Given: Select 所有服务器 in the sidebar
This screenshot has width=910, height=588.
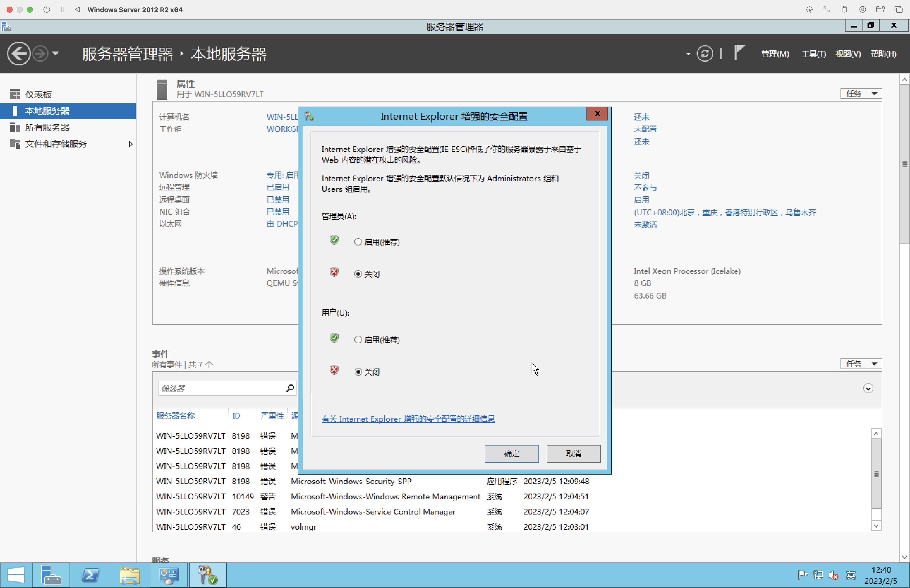Looking at the screenshot, I should pyautogui.click(x=68, y=127).
